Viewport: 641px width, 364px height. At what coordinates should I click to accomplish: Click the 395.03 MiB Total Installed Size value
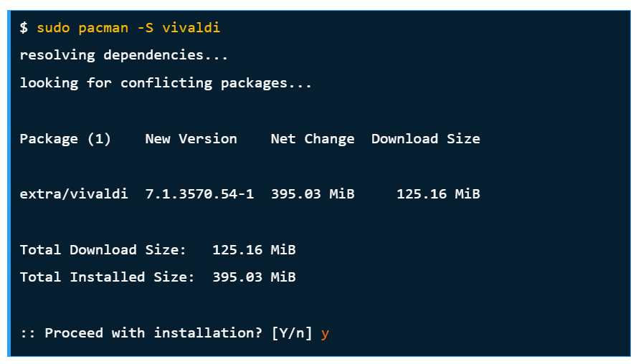pyautogui.click(x=254, y=277)
